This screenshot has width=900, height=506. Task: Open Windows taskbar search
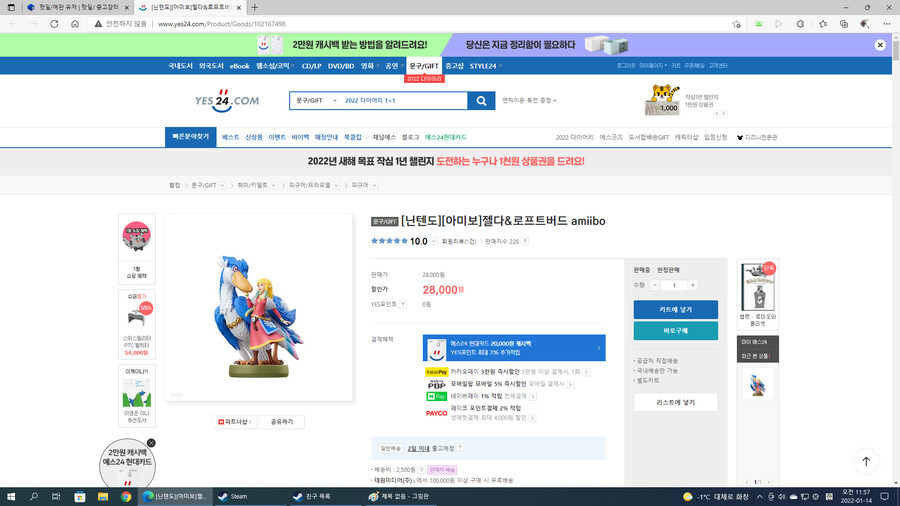coord(33,497)
